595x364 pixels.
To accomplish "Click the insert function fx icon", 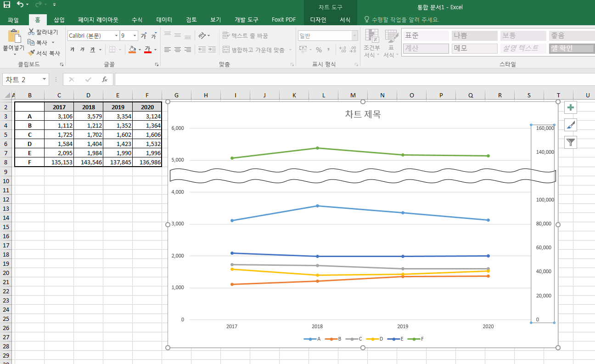I will point(105,79).
